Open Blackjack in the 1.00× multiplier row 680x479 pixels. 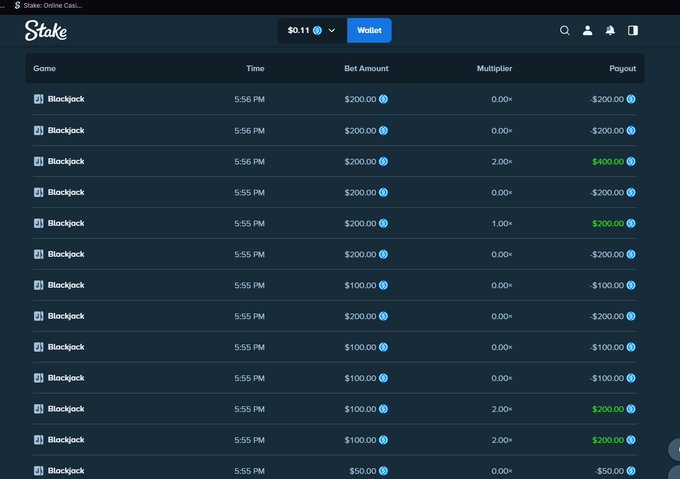point(66,223)
